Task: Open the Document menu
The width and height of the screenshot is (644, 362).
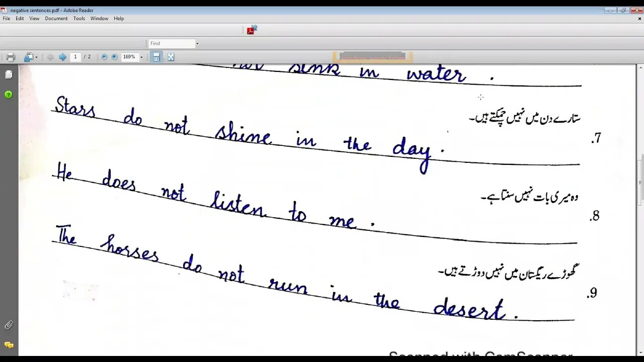Action: tap(56, 19)
